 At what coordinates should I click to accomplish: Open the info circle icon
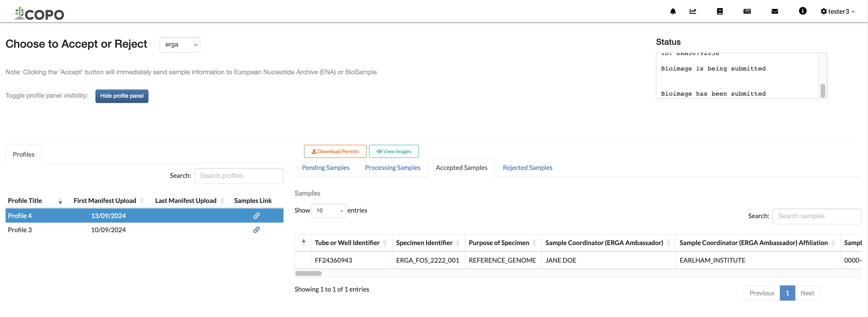(803, 11)
